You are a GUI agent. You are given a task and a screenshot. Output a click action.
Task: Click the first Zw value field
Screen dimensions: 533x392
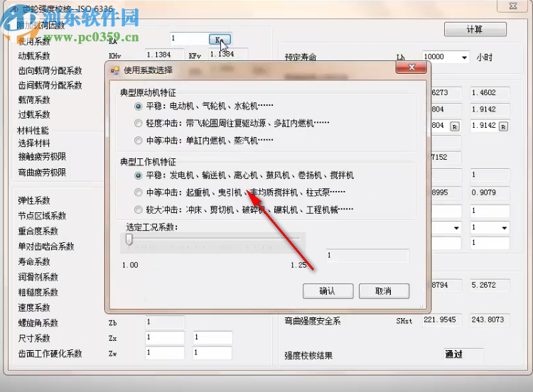pos(165,353)
